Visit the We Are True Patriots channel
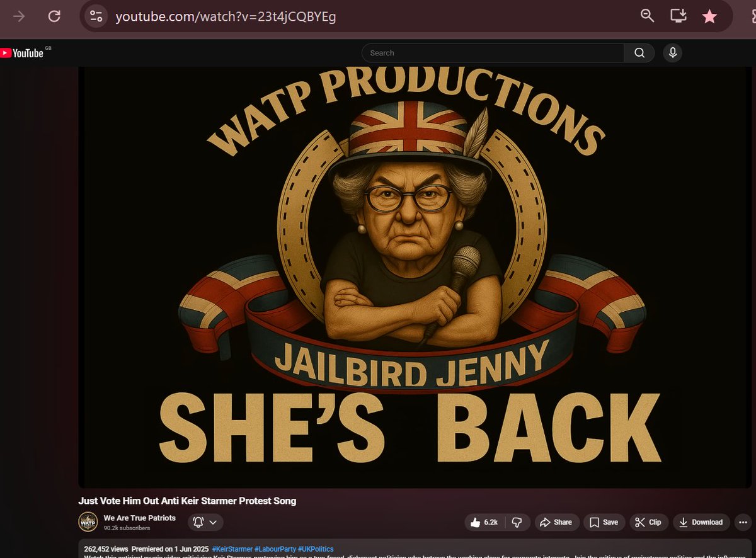Image resolution: width=756 pixels, height=558 pixels. (140, 518)
